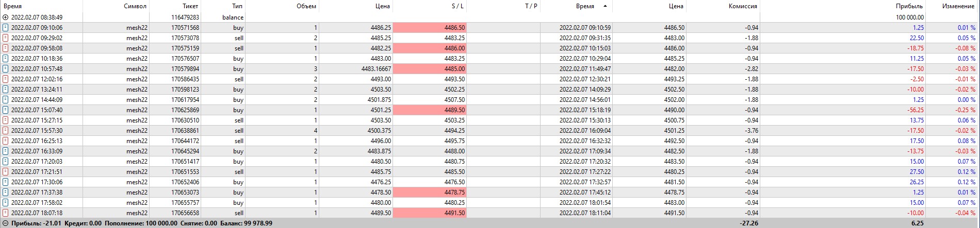Viewport: 980px width, 228px height.
Task: Click the sort arrow on the second Время header
Action: click(x=605, y=6)
